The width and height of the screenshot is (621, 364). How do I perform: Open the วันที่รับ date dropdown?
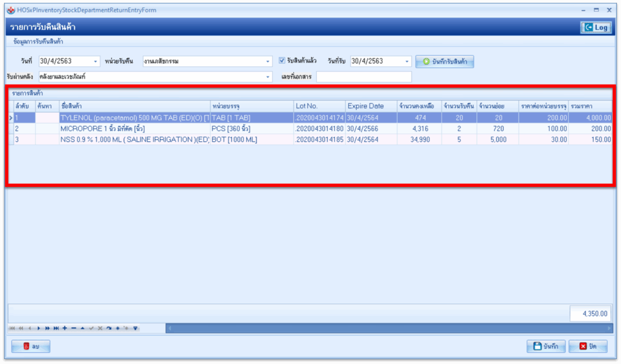[407, 62]
